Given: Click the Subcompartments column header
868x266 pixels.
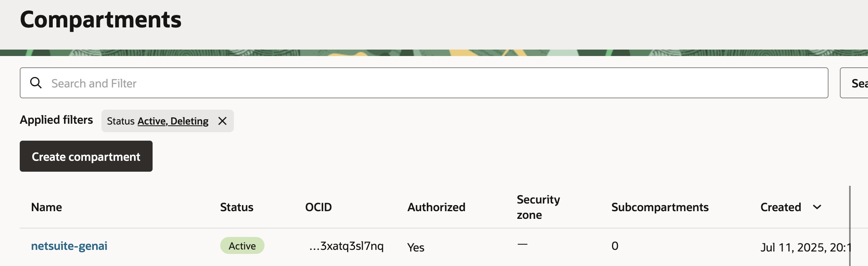Looking at the screenshot, I should point(660,207).
